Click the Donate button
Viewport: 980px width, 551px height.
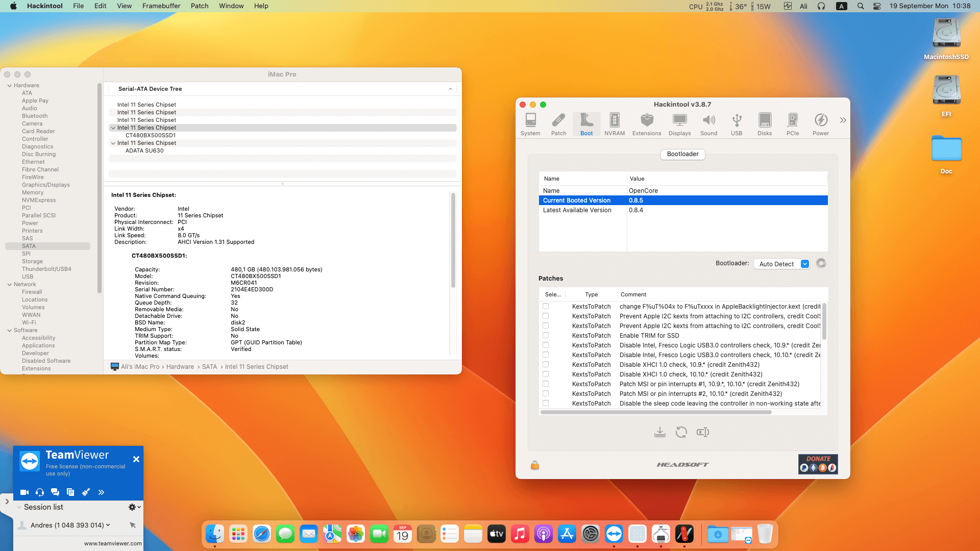pos(818,464)
